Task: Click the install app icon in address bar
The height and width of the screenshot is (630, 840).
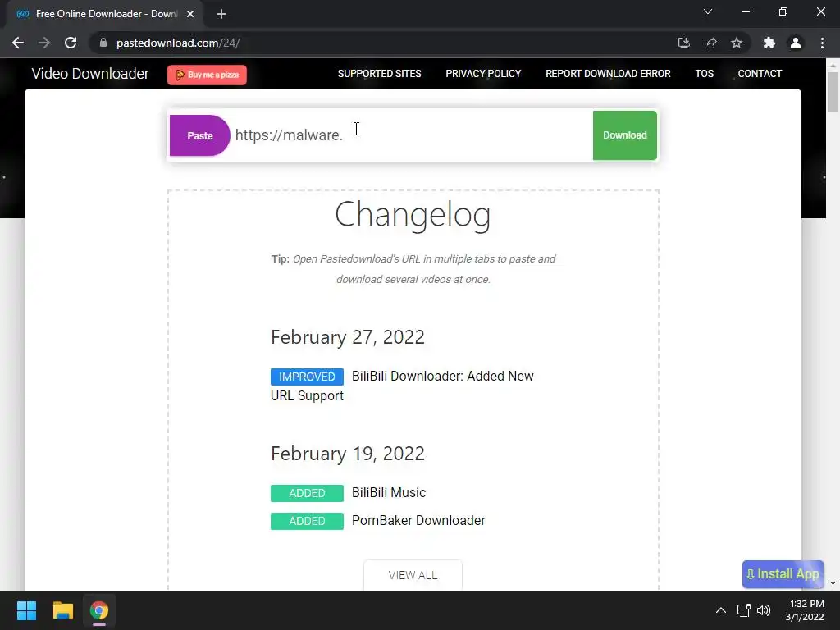Action: [683, 43]
